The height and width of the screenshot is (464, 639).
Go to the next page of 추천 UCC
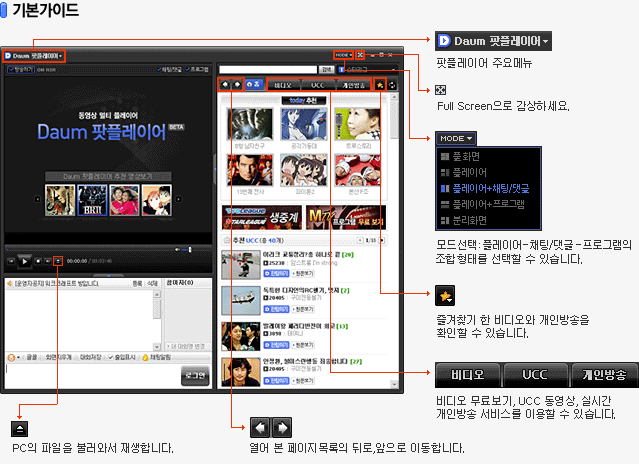tap(382, 240)
